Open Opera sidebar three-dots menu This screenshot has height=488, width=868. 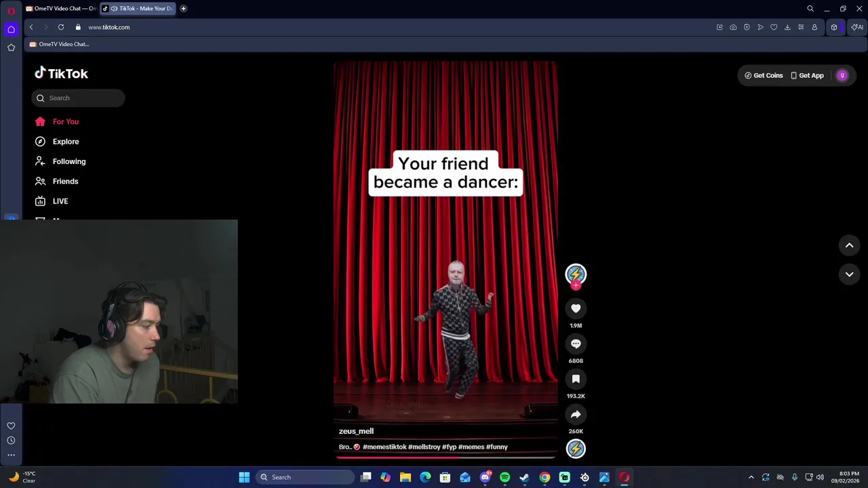11,455
